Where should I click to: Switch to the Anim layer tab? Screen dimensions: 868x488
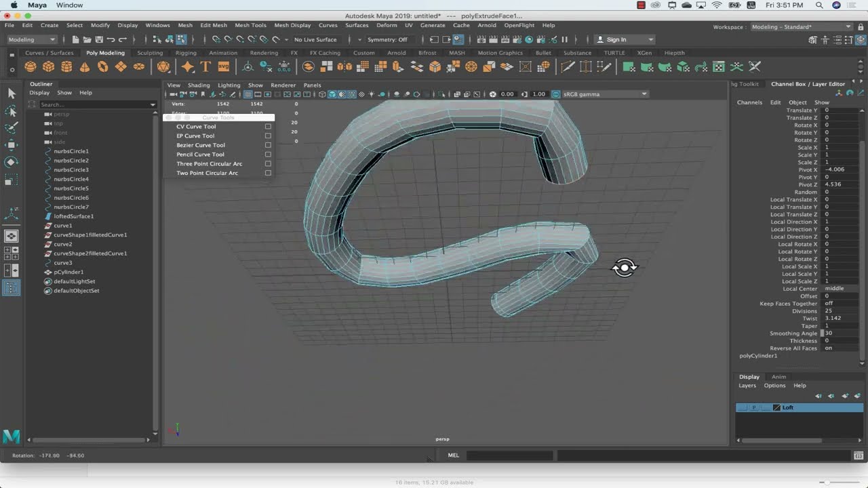click(778, 377)
